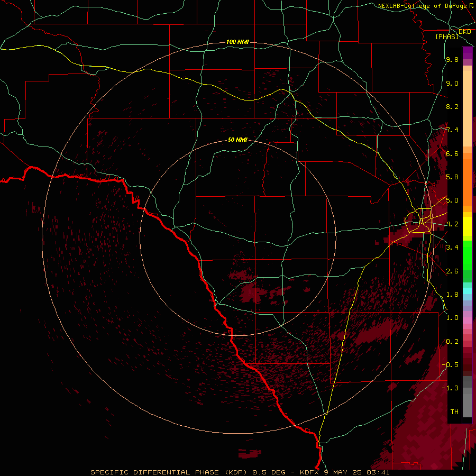Click the 5.0 scale value
The width and height of the screenshot is (476, 476).
(x=452, y=200)
